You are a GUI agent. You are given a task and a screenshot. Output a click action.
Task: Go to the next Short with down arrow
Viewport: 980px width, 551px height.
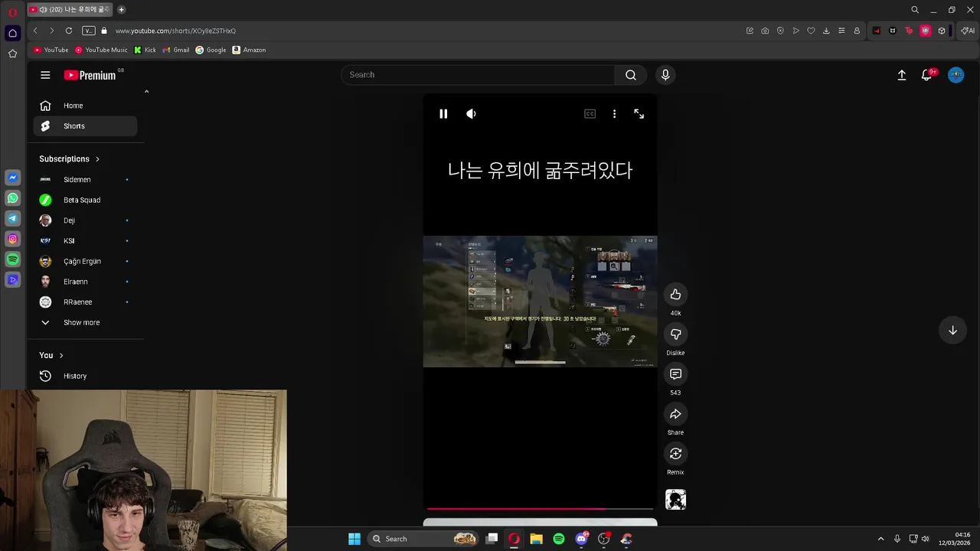(952, 331)
